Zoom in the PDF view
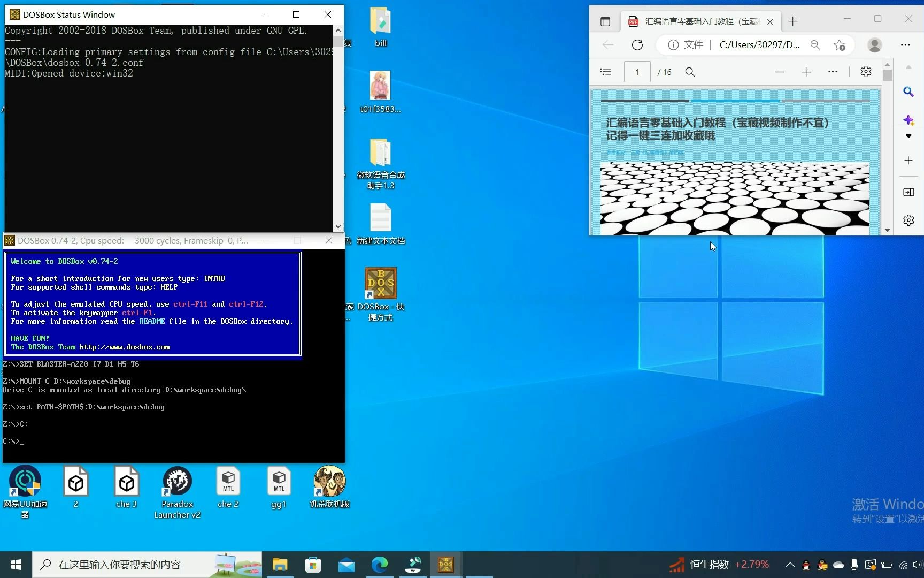This screenshot has width=924, height=578. click(806, 72)
